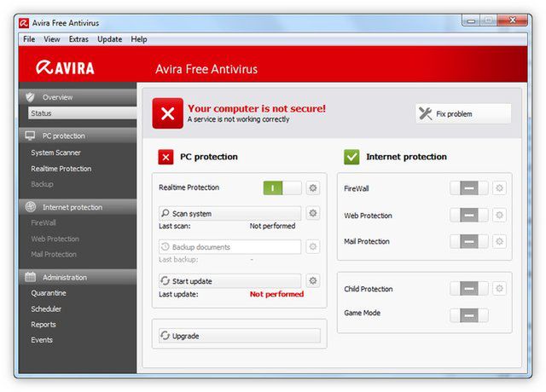The height and width of the screenshot is (392, 546).
Task: Click the 'Last update:' label
Action: [178, 294]
